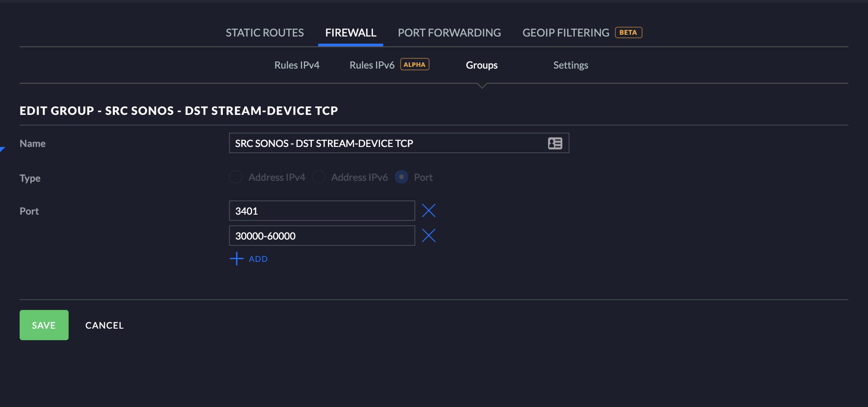Click the 3401 port input field
The width and height of the screenshot is (868, 407).
pos(322,211)
